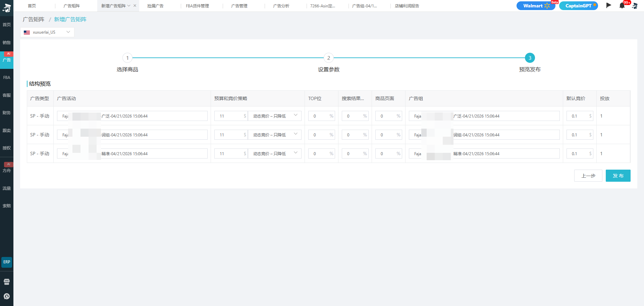
Task: Open the customer support headset icon
Action: click(7, 296)
